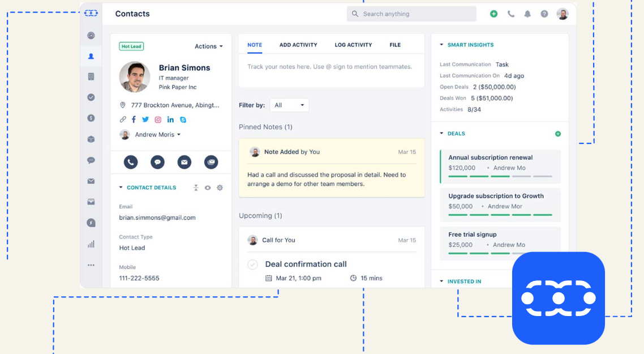This screenshot has width=644, height=354.
Task: Open the products box icon in sidebar
Action: tap(91, 139)
